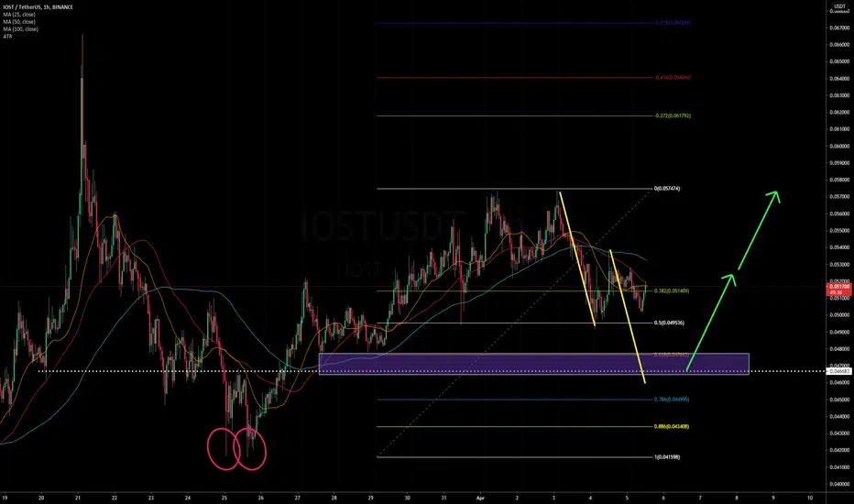Click date 19 on the time axis
The width and height of the screenshot is (854, 504).
coord(5,498)
